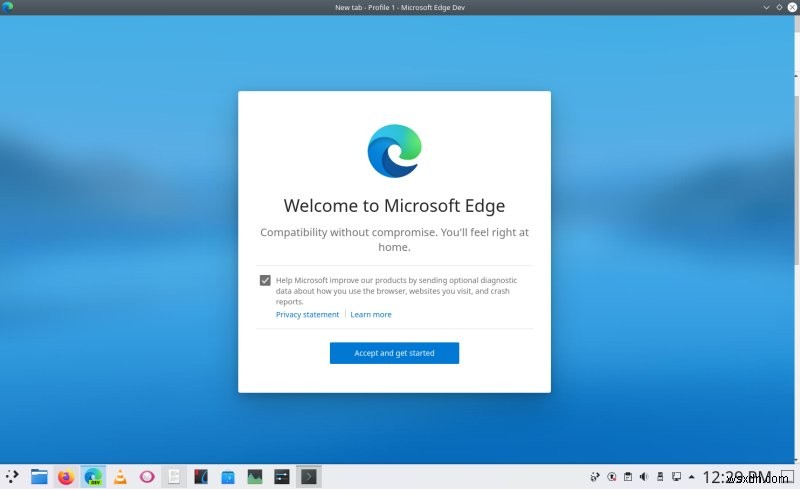The width and height of the screenshot is (800, 489).
Task: Launch Firefox from the taskbar
Action: coord(66,477)
